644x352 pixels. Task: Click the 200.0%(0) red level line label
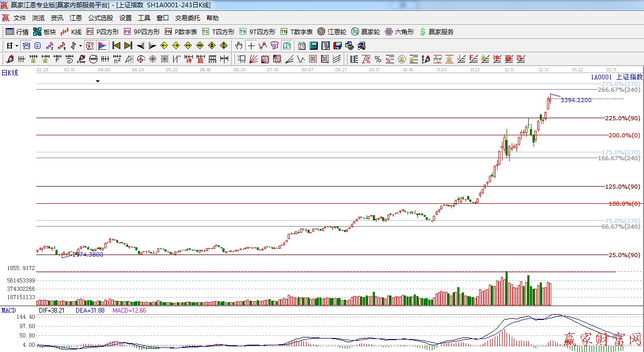(x=624, y=135)
